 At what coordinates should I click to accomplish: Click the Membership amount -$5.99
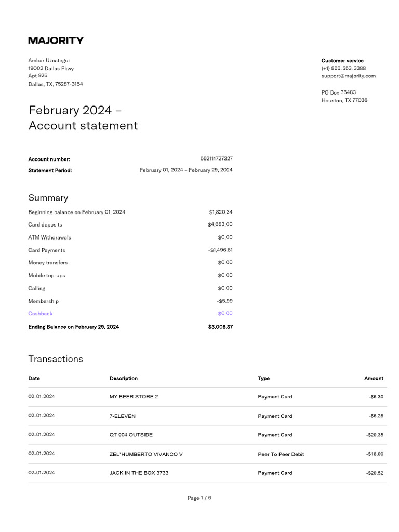click(224, 301)
